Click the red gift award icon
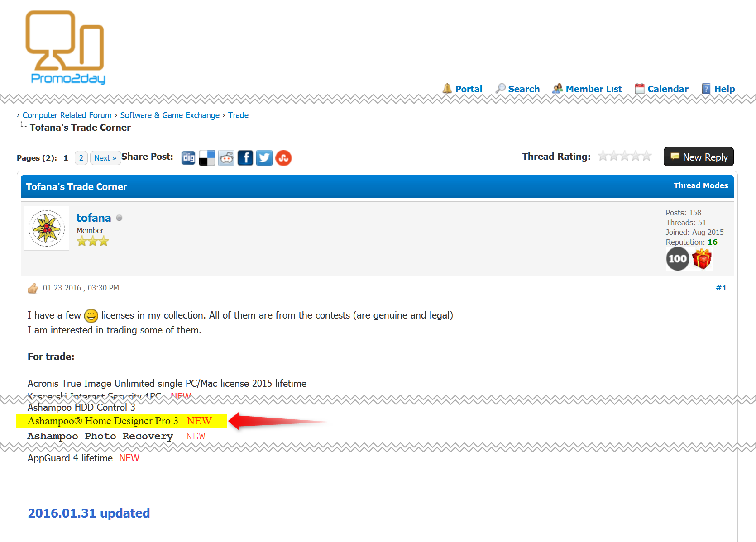Viewport: 756px width, 542px height. coord(702,259)
